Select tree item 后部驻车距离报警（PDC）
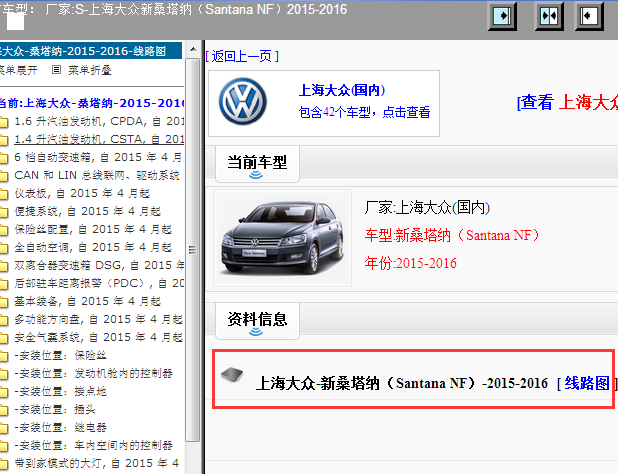Image resolution: width=618 pixels, height=474 pixels. [x=99, y=283]
